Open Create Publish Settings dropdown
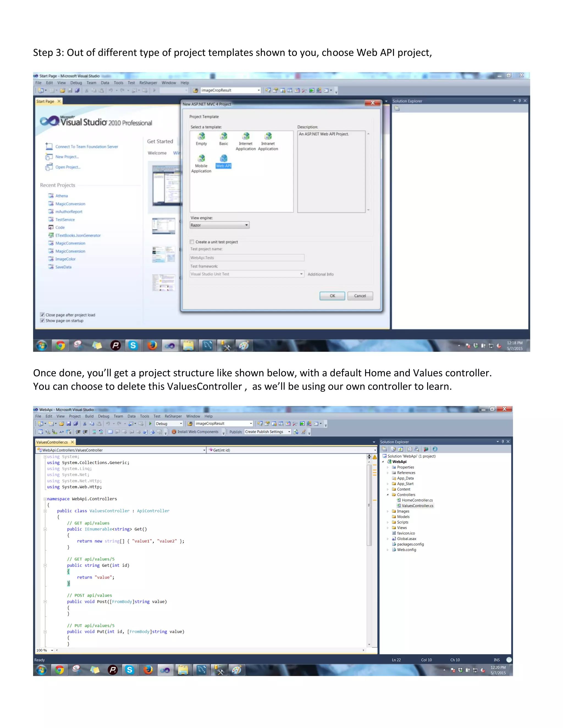Screen dimensions: 563x728 click(x=268, y=432)
